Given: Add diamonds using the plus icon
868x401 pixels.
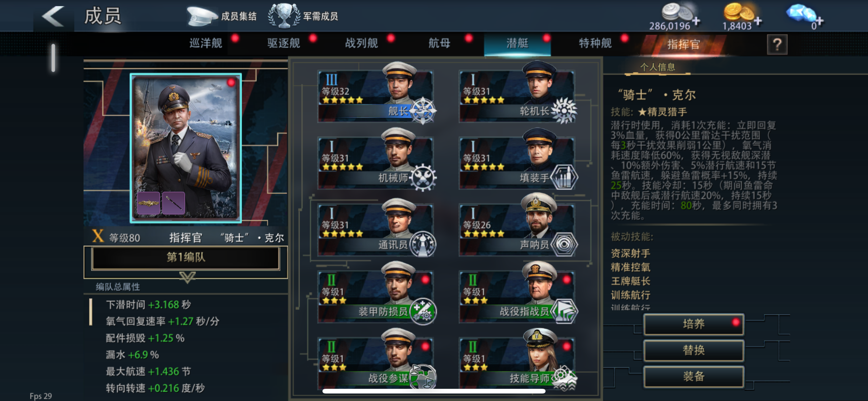Looking at the screenshot, I should [820, 21].
